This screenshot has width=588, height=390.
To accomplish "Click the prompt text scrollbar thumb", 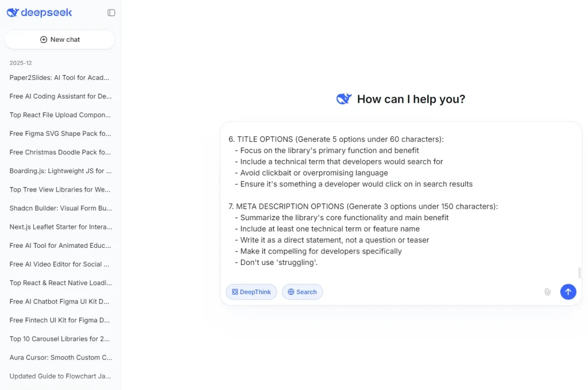I will (579, 272).
